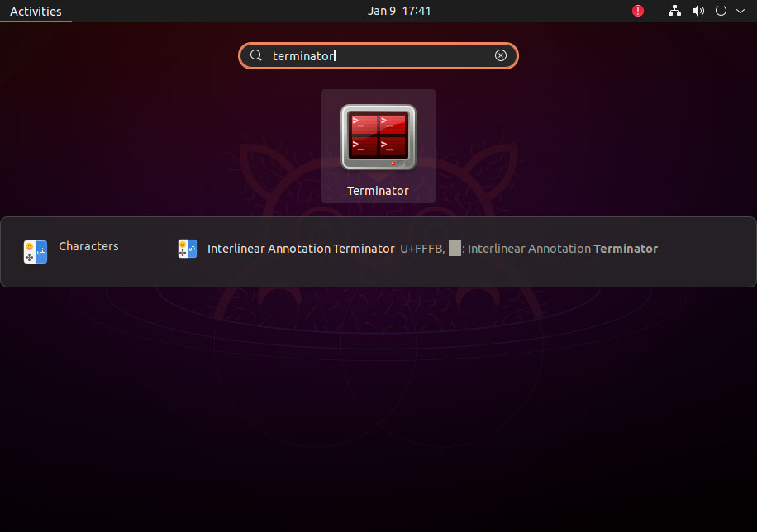
Task: Click the character icon next to Interlinear Annotation
Action: [x=188, y=249]
